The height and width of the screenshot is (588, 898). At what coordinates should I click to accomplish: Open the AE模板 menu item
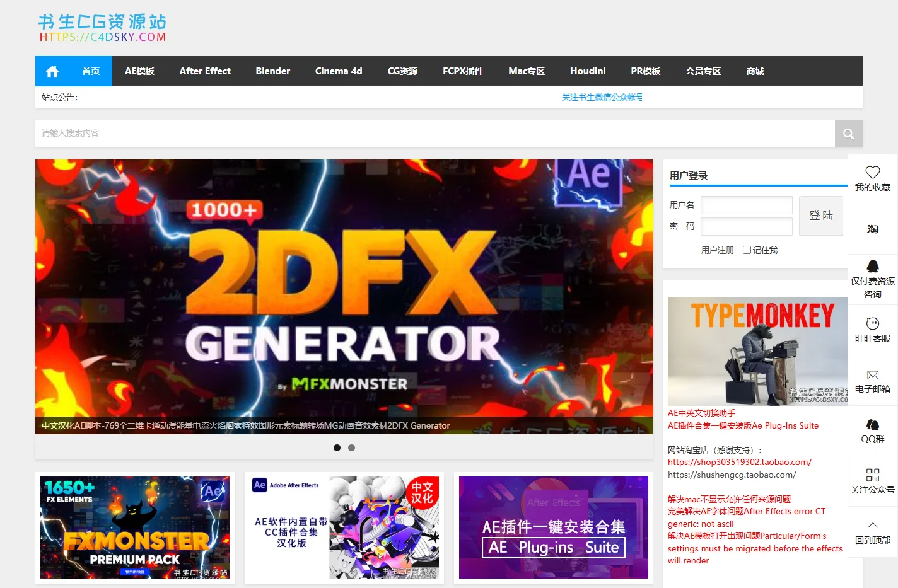(139, 71)
